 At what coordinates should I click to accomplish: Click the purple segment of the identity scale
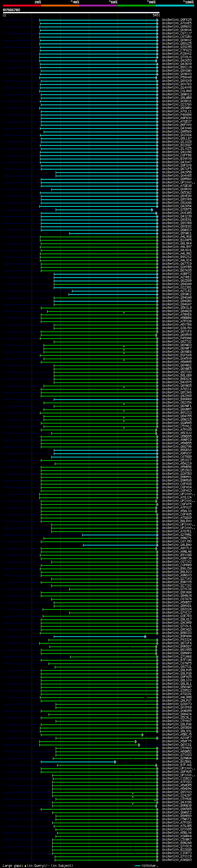98,6
